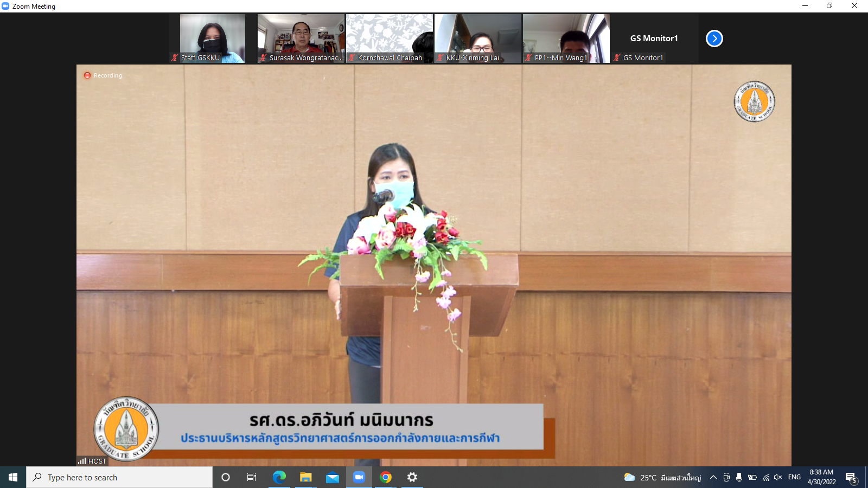Open Microsoft Edge from the taskbar
868x488 pixels.
pos(279,477)
